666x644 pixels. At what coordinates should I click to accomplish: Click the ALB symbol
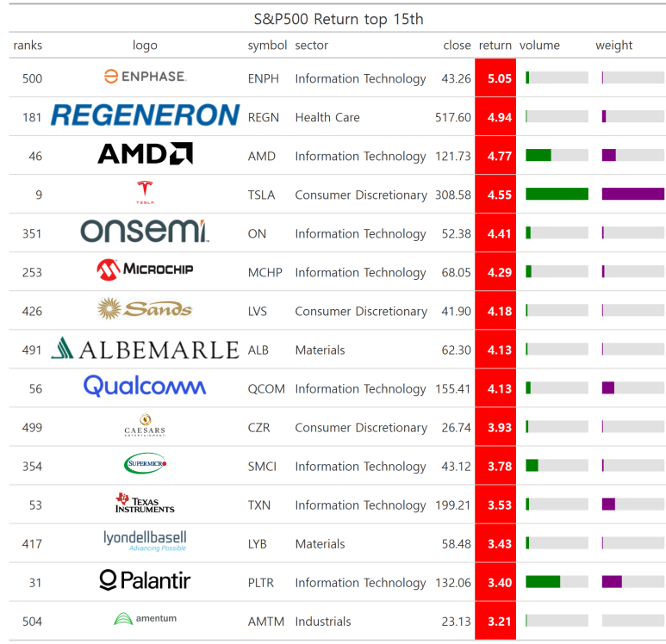pyautogui.click(x=258, y=350)
